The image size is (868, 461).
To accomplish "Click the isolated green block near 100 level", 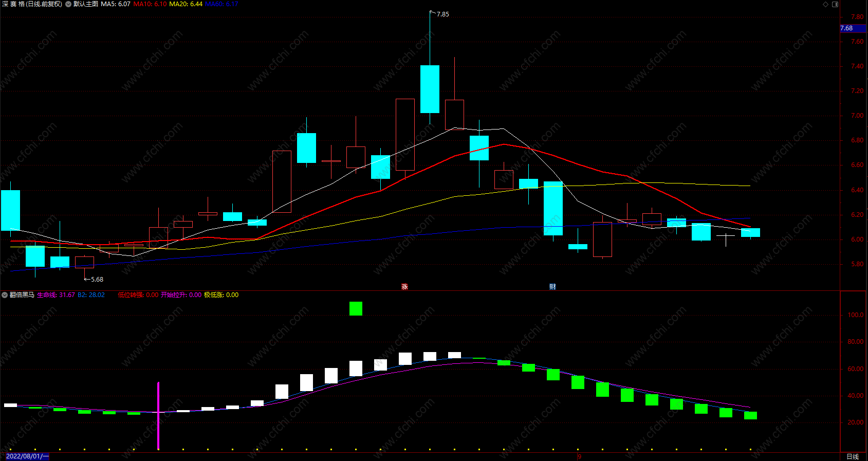I will coord(356,308).
